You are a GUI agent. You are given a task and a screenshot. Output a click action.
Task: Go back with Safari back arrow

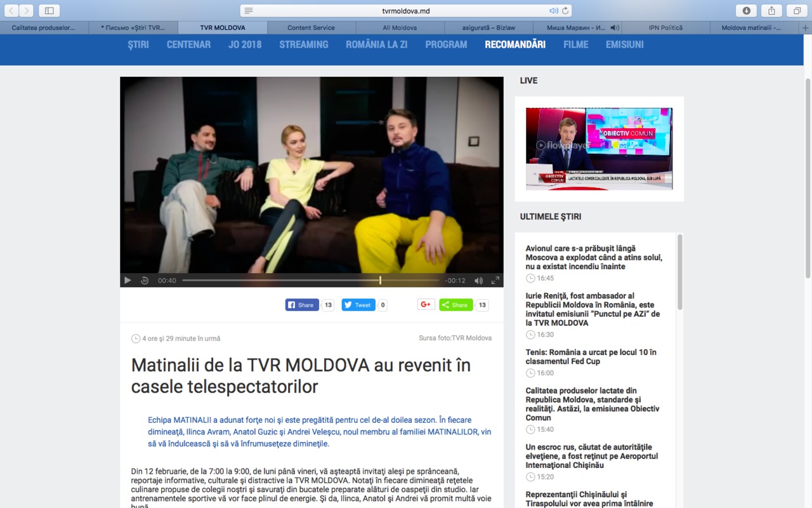(11, 11)
